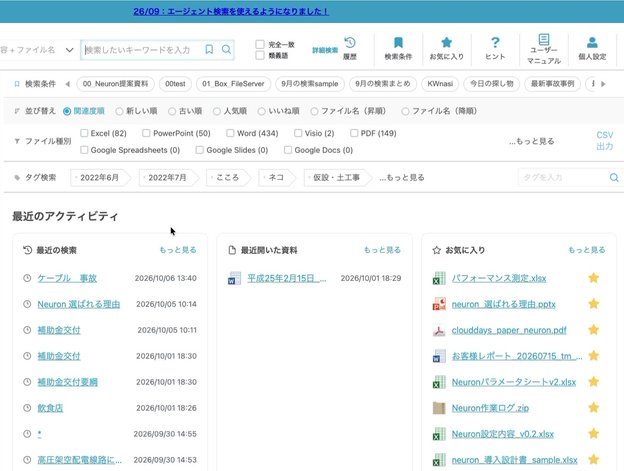
Task: Unstar Neuron作業ログ.zip favorite
Action: (593, 407)
